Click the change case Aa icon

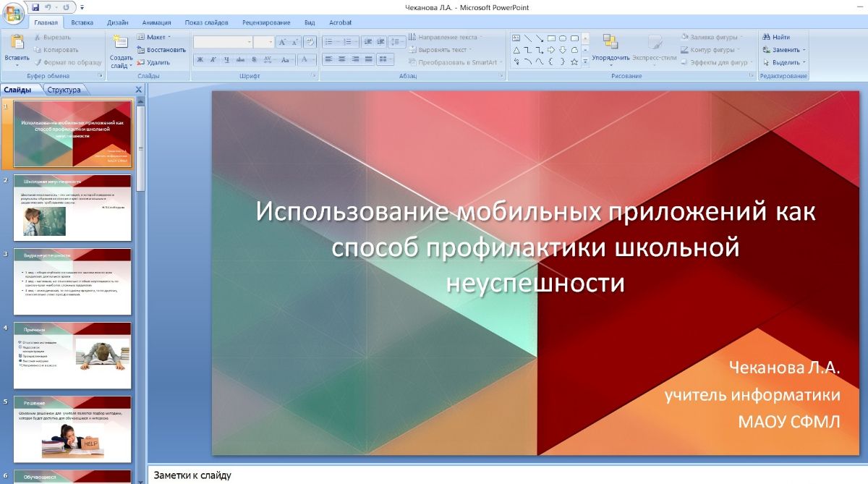(x=285, y=59)
